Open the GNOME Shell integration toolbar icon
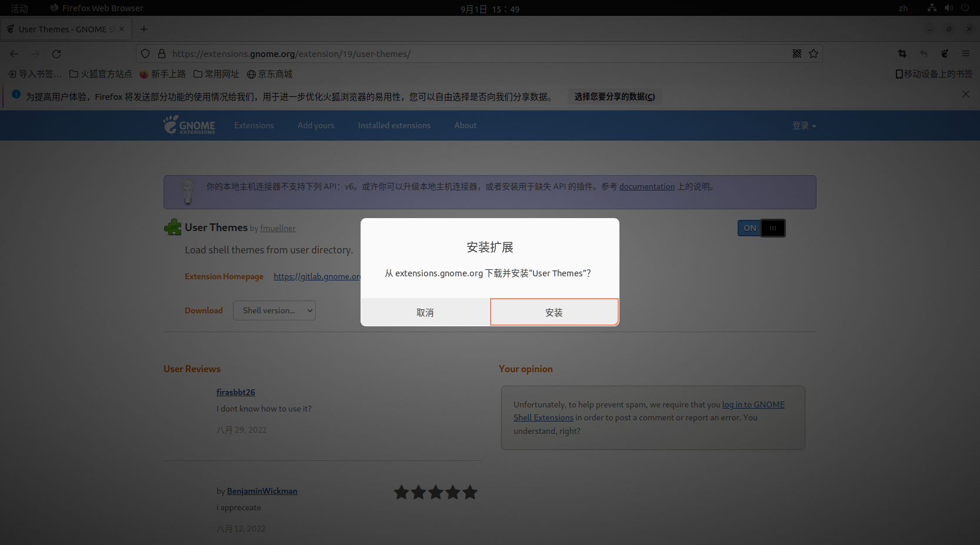The height and width of the screenshot is (545, 980). tap(945, 54)
